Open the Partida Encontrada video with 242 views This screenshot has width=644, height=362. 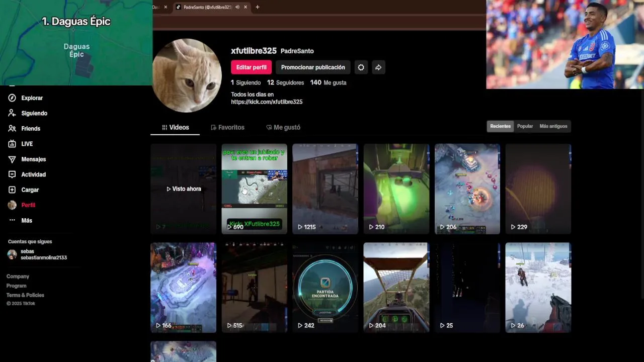(326, 288)
